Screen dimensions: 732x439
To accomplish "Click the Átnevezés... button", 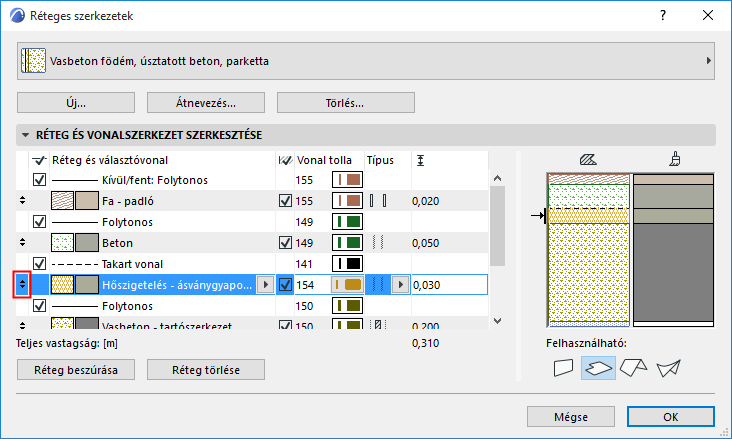I will pyautogui.click(x=206, y=103).
